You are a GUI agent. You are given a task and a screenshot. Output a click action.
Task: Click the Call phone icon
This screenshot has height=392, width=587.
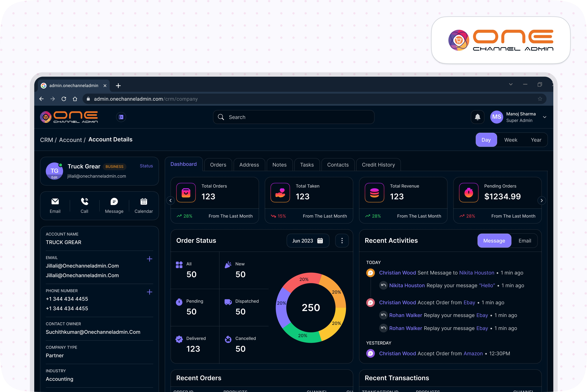pyautogui.click(x=85, y=201)
